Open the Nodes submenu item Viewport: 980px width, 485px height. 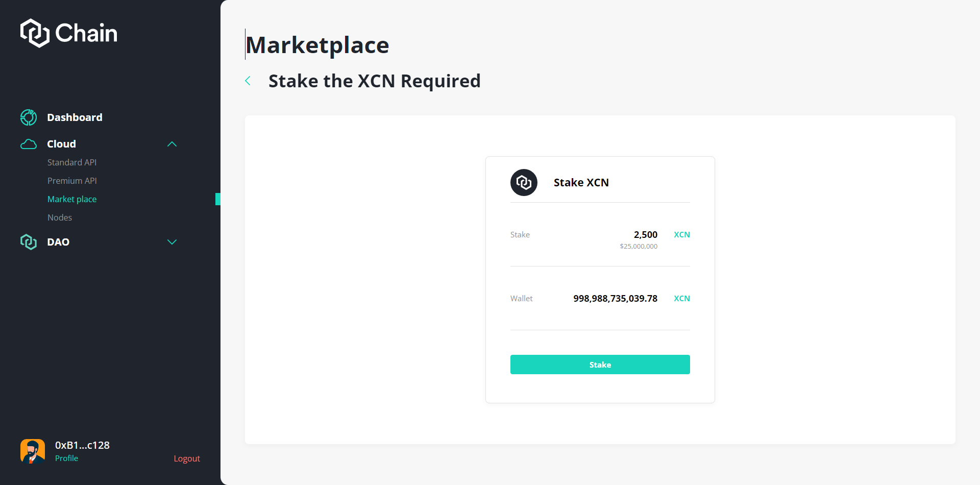60,217
